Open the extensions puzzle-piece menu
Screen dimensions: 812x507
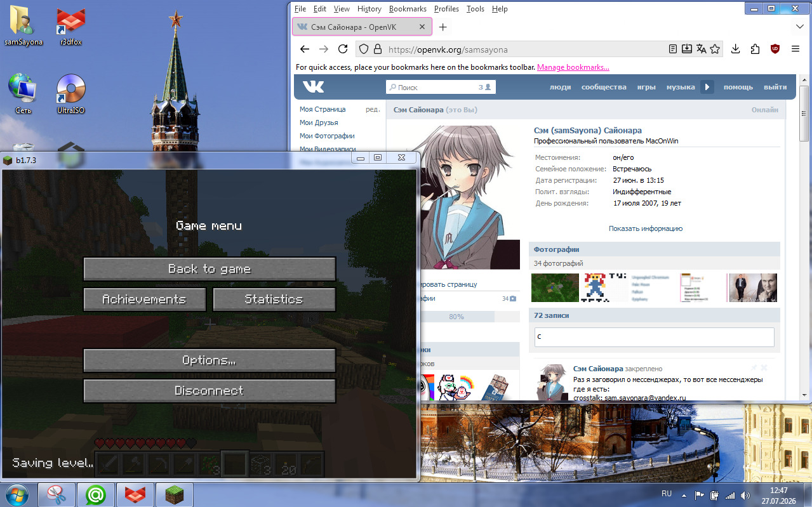pos(755,49)
